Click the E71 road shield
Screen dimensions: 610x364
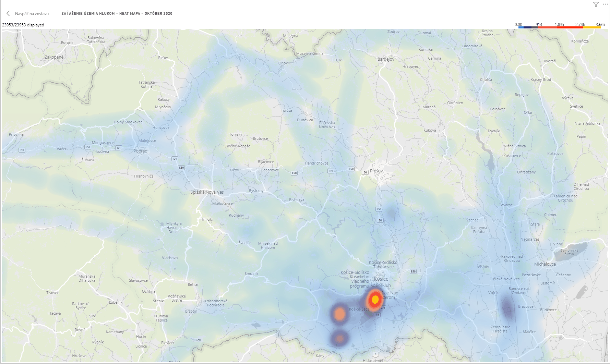click(383, 308)
